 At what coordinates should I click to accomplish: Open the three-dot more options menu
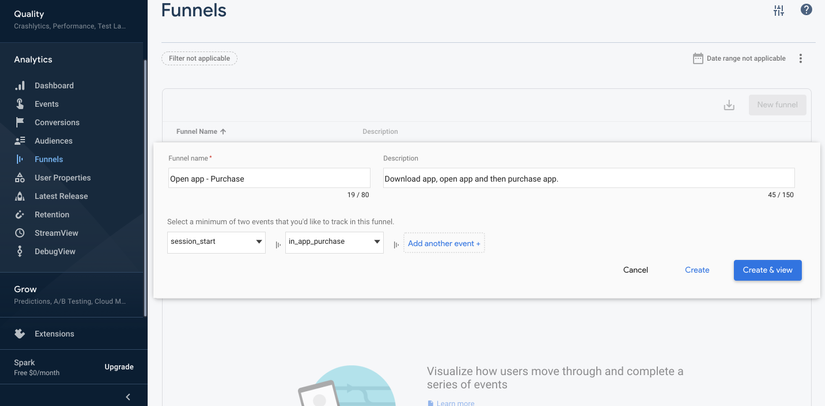800,59
